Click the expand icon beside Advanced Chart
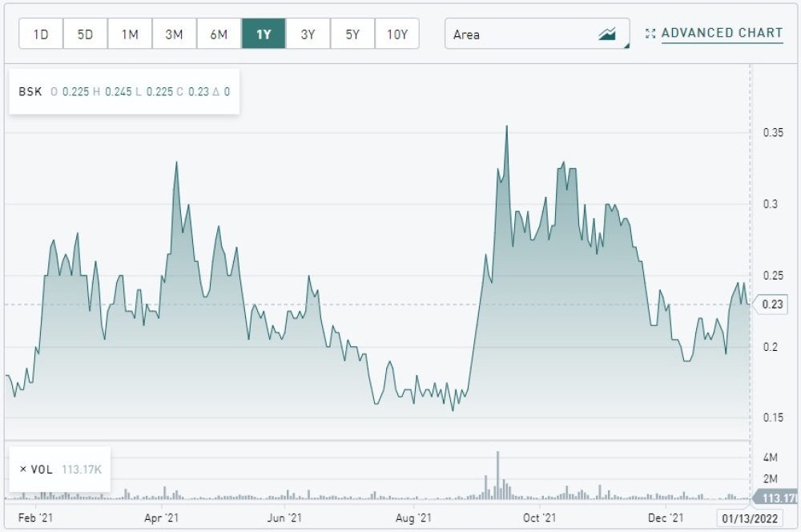This screenshot has width=801, height=532. pos(650,34)
